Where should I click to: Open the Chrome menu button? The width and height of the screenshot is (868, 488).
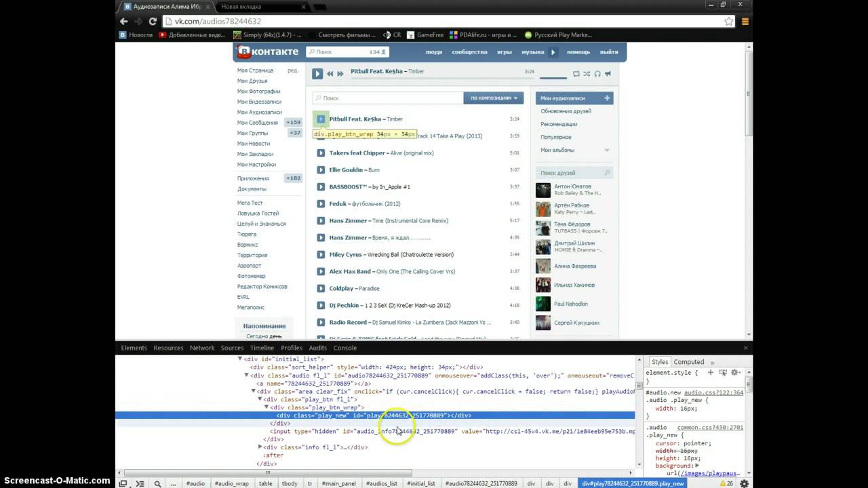tap(745, 21)
